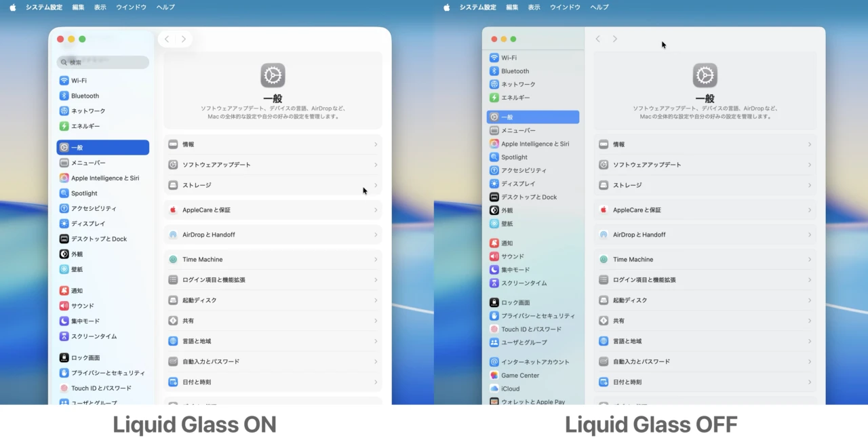Click the back navigation arrow
The image size is (868, 438).
pyautogui.click(x=167, y=39)
